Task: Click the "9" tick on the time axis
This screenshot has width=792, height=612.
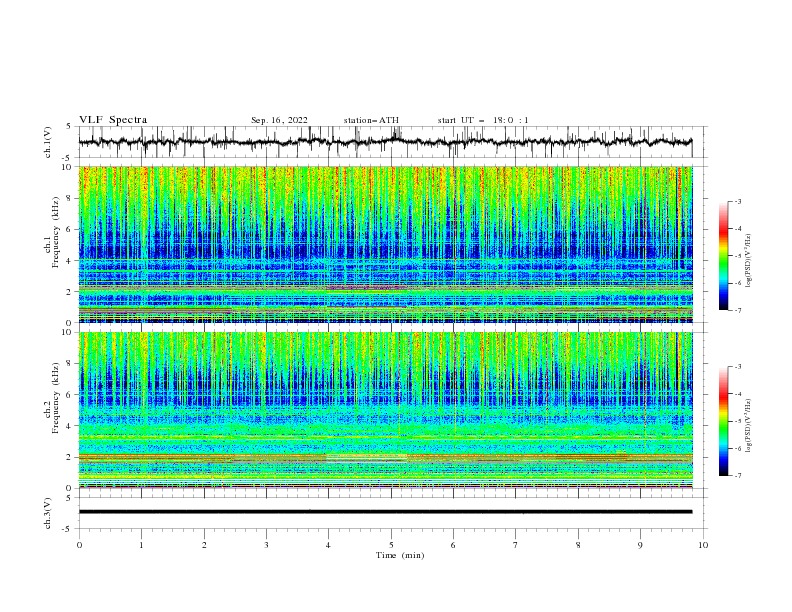Action: tap(640, 545)
